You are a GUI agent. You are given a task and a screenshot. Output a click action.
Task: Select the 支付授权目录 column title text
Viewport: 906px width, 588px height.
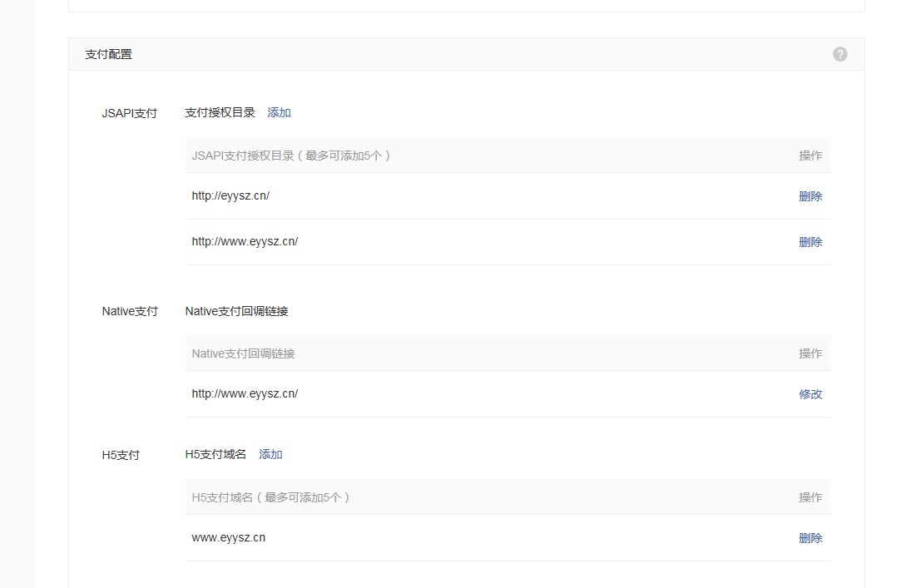click(220, 112)
